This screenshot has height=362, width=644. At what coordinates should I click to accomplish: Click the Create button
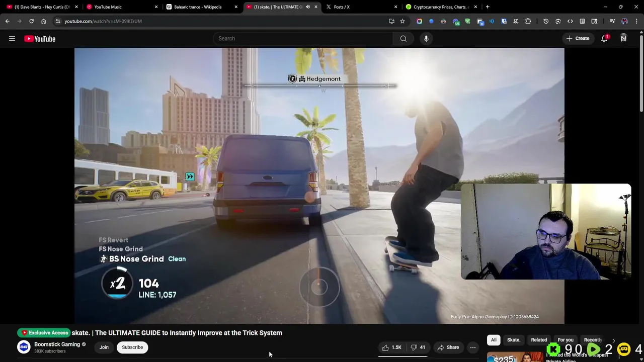coord(578,39)
